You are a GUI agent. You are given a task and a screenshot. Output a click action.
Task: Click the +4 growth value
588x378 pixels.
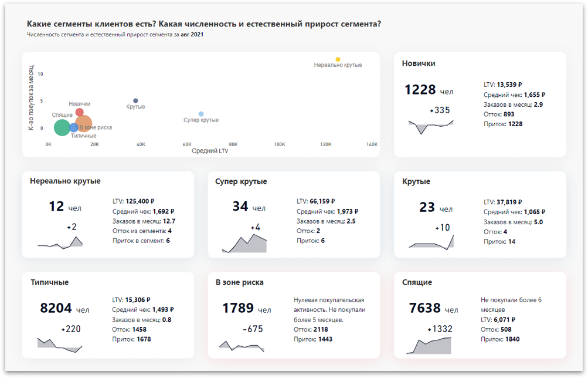pos(256,227)
